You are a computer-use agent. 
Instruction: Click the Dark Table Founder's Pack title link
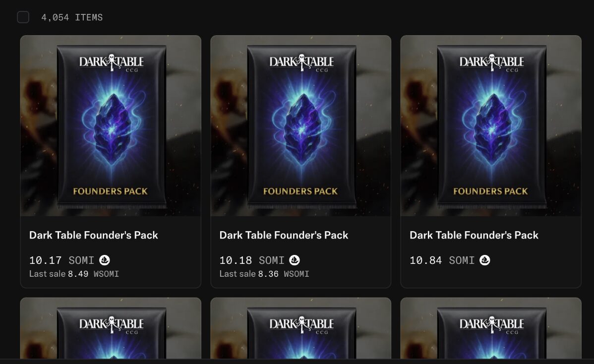[94, 235]
